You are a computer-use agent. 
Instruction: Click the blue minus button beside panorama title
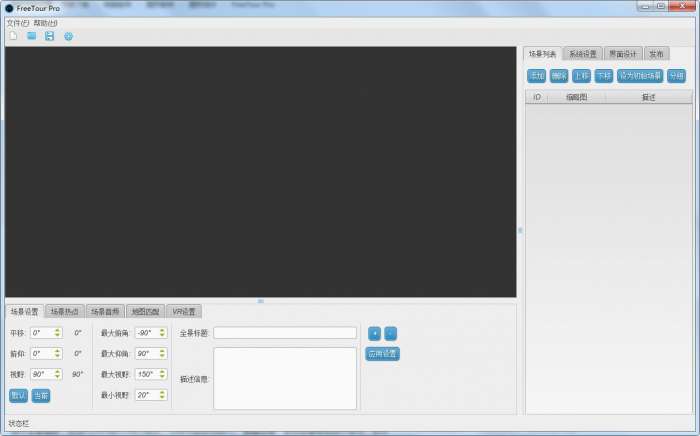[391, 333]
